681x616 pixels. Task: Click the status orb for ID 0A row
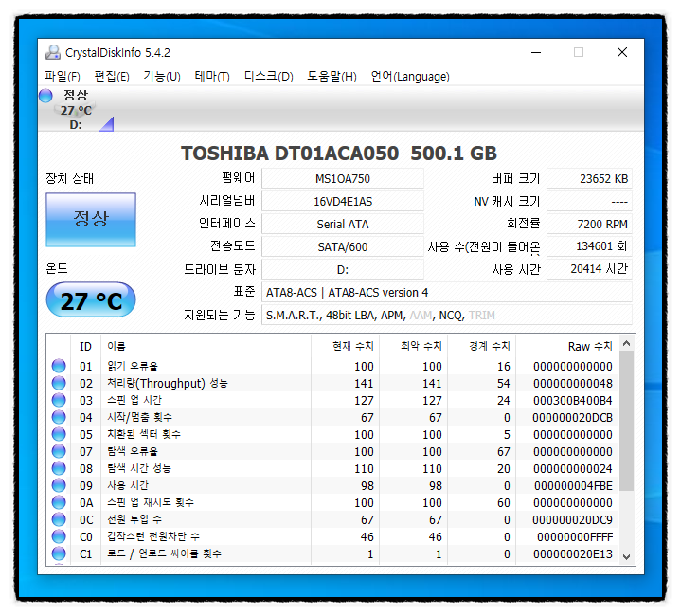[59, 502]
